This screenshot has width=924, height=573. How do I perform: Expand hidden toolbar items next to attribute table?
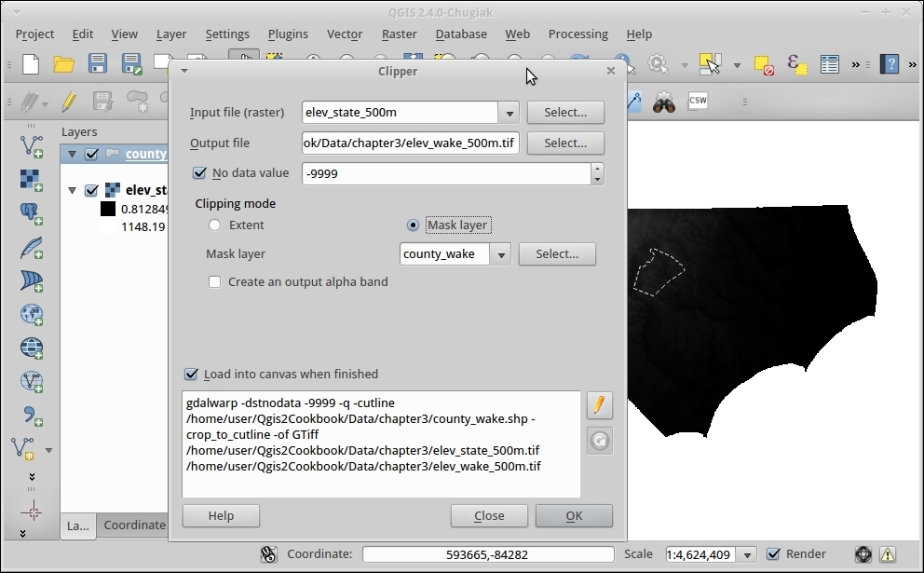[x=856, y=64]
